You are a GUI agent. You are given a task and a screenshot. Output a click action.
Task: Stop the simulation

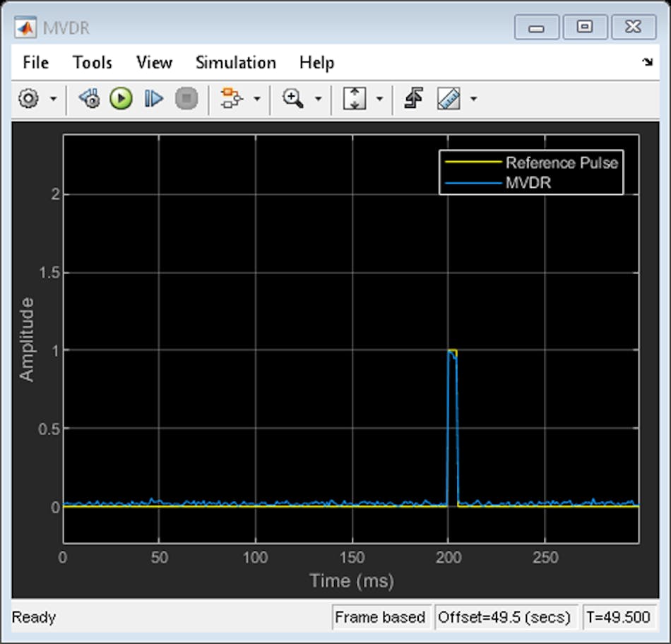point(186,99)
